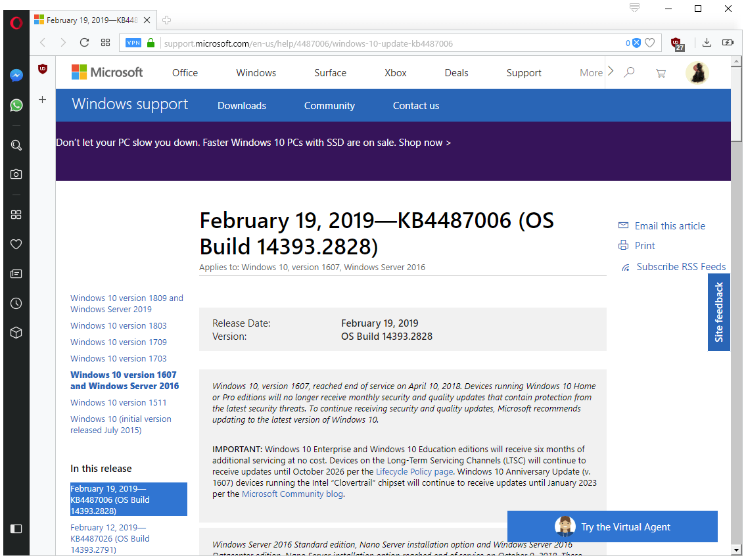
Task: Open the Deals menu item
Action: click(456, 73)
